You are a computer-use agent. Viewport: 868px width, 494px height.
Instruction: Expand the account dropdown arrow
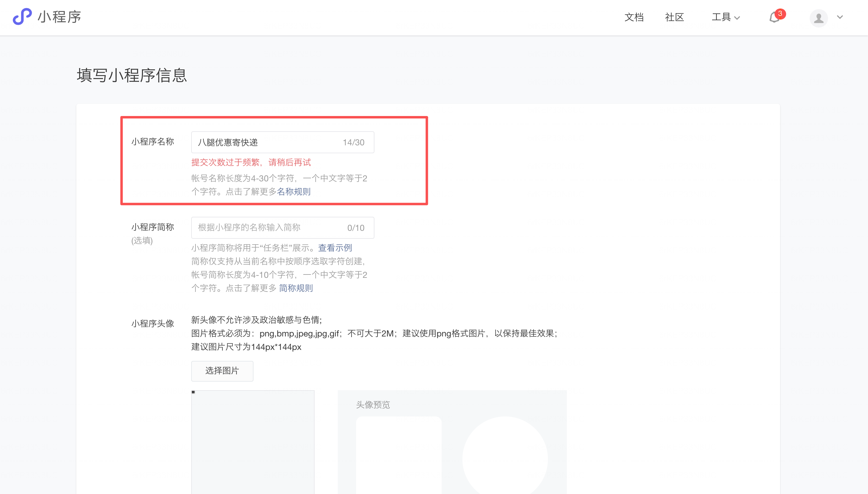point(840,17)
